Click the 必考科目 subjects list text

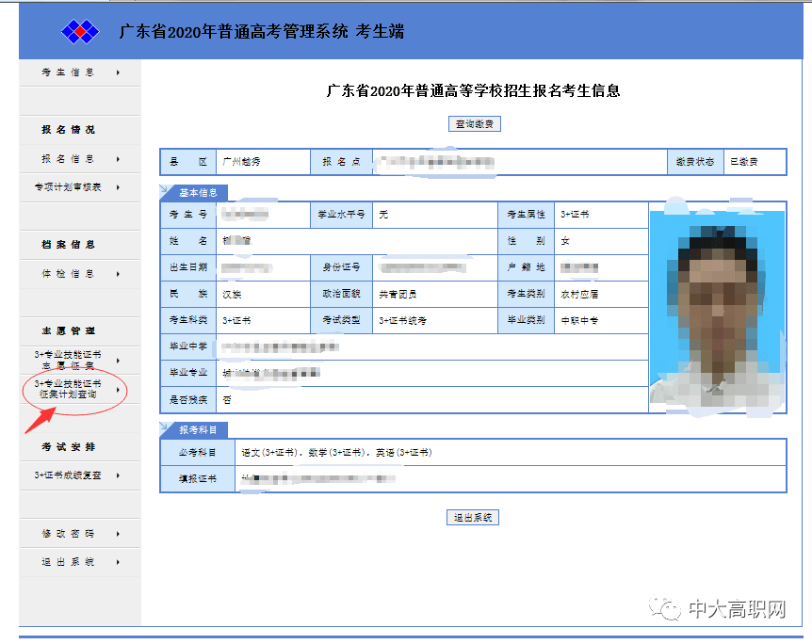point(336,453)
